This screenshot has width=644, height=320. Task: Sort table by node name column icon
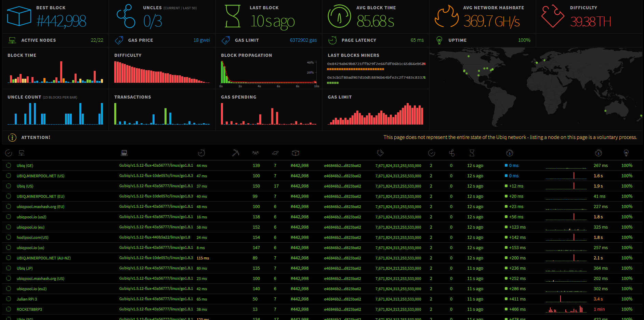click(x=22, y=153)
